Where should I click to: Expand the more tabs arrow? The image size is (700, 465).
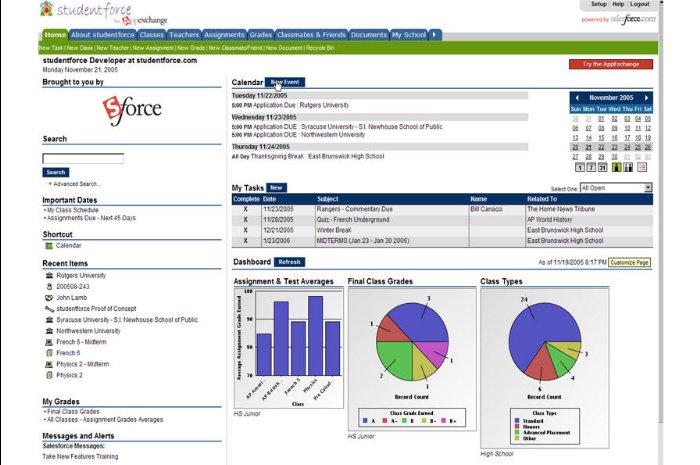click(x=434, y=35)
